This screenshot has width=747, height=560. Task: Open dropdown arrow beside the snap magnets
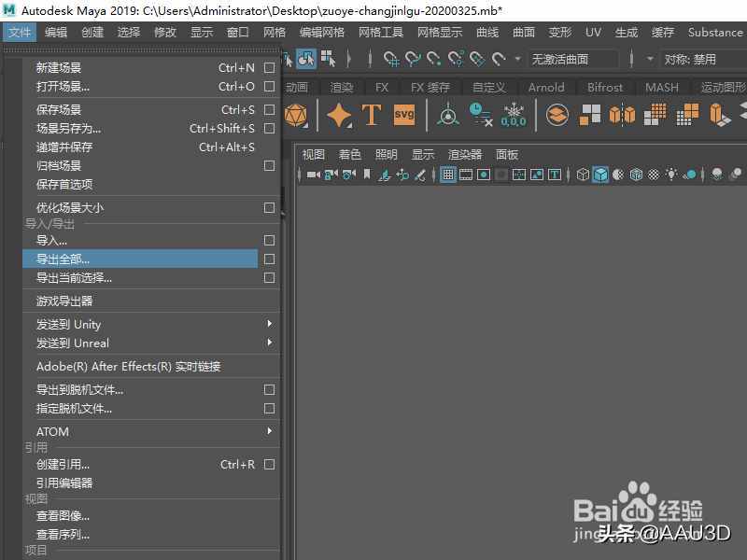[518, 59]
